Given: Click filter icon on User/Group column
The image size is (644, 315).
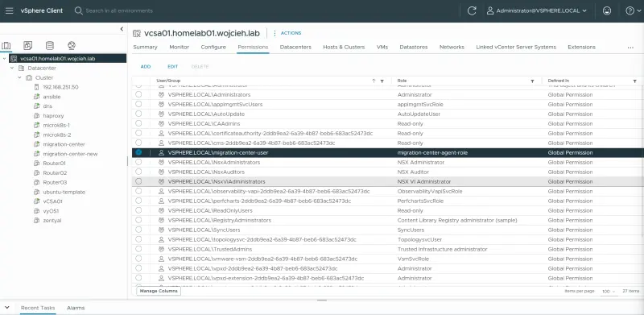Looking at the screenshot, I should 382,81.
